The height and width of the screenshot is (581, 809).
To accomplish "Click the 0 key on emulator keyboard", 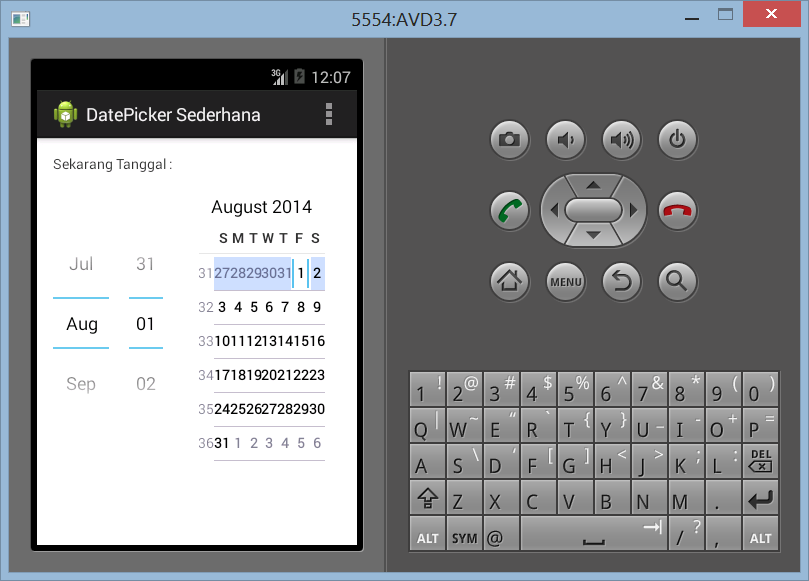I will pos(761,389).
